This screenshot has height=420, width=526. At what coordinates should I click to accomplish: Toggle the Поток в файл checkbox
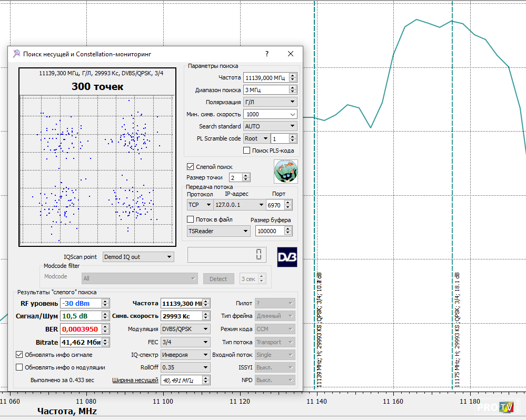pos(191,219)
